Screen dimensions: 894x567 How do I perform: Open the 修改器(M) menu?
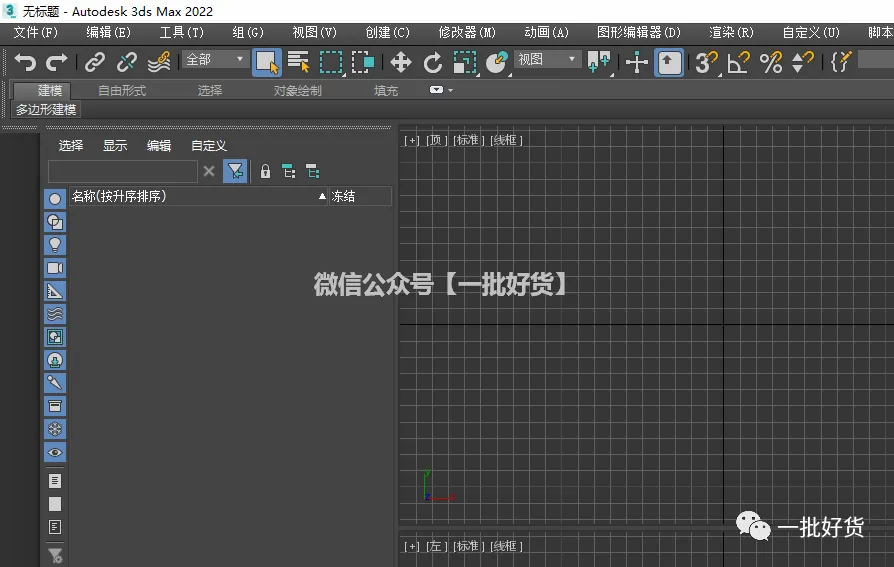[467, 33]
